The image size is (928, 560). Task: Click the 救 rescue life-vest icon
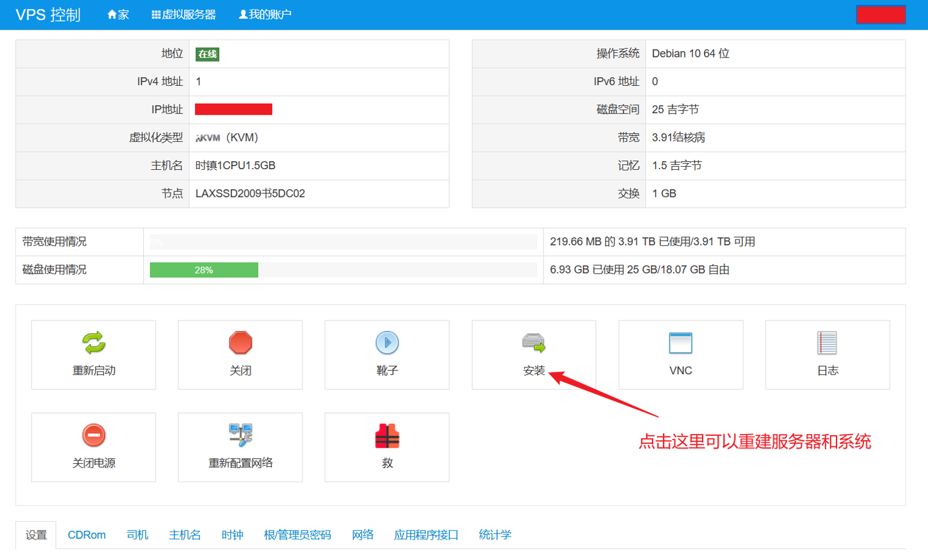point(387,436)
